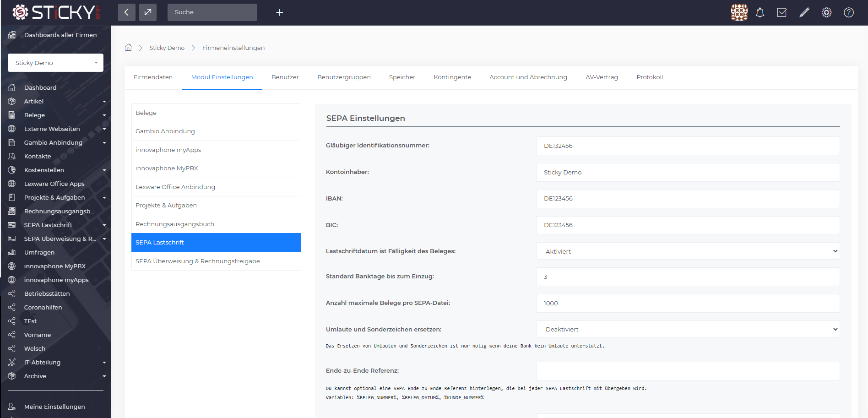Expand SEPA Lastschrift sidebar submenu
This screenshot has width=868, height=418.
(x=104, y=225)
